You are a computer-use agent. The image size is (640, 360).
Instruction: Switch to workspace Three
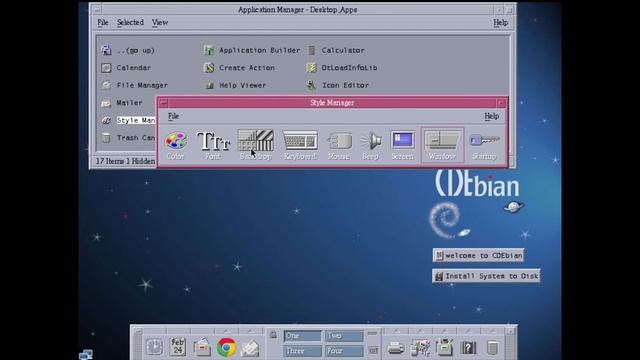302,351
